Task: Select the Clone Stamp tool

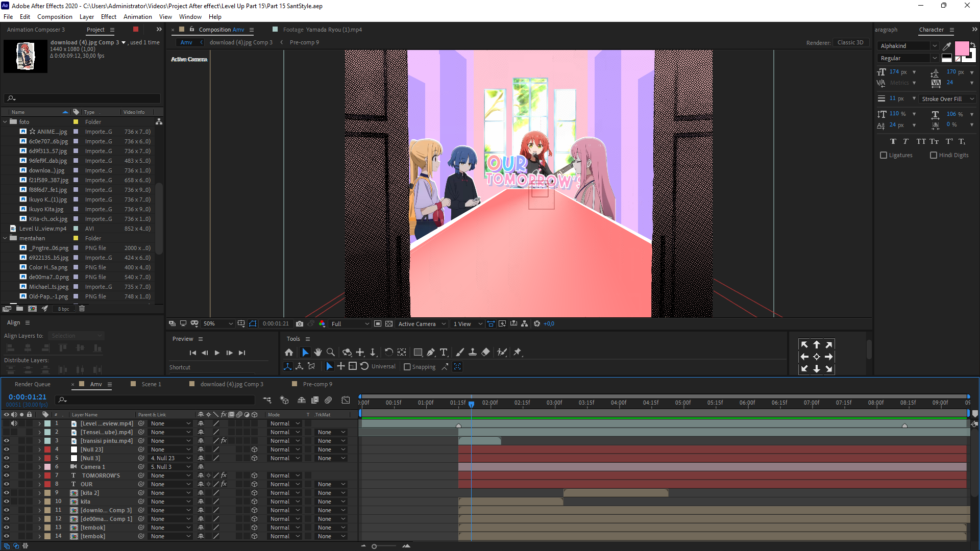Action: (473, 352)
